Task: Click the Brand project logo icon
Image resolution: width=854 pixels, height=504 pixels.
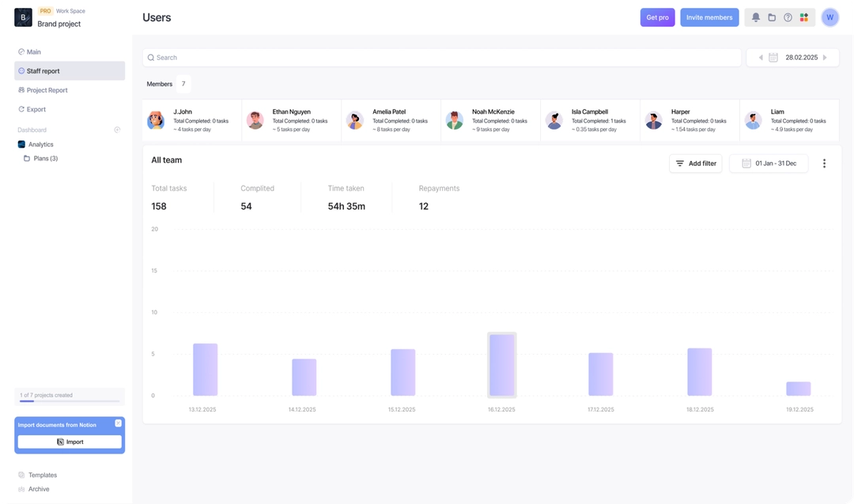Action: (x=23, y=17)
